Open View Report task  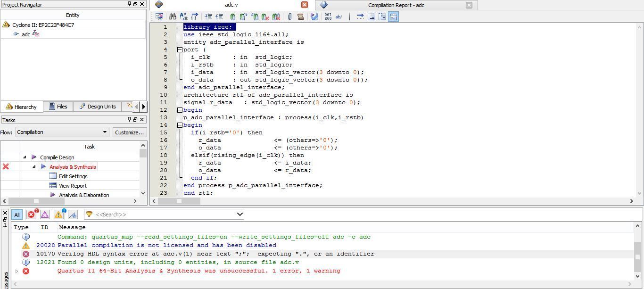73,185
